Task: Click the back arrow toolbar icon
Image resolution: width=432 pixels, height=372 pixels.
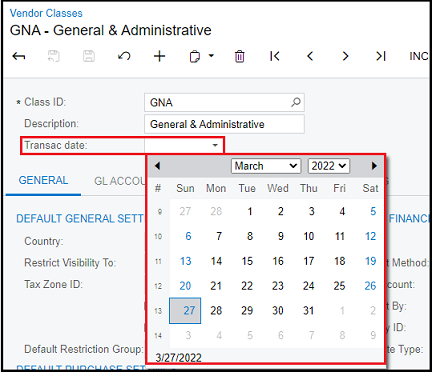Action: [x=19, y=56]
